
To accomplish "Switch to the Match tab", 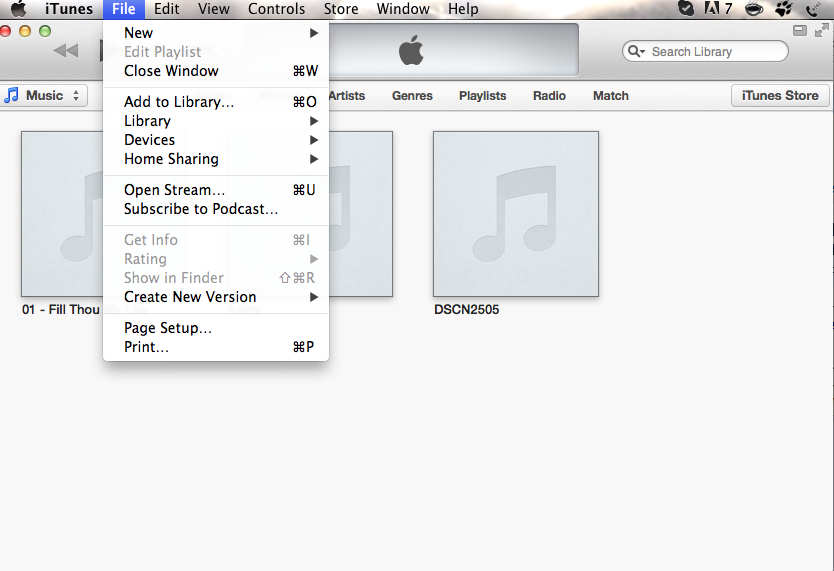I will tap(611, 96).
